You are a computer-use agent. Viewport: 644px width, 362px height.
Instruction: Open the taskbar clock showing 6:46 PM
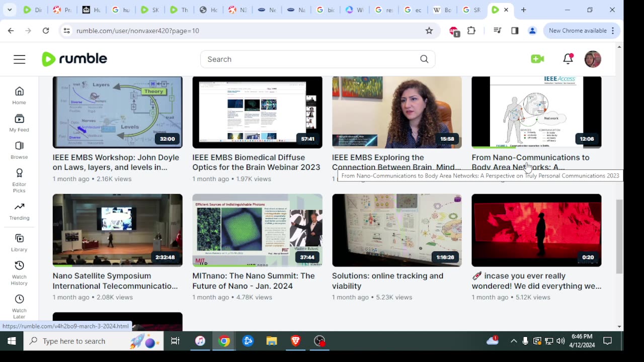coord(582,341)
